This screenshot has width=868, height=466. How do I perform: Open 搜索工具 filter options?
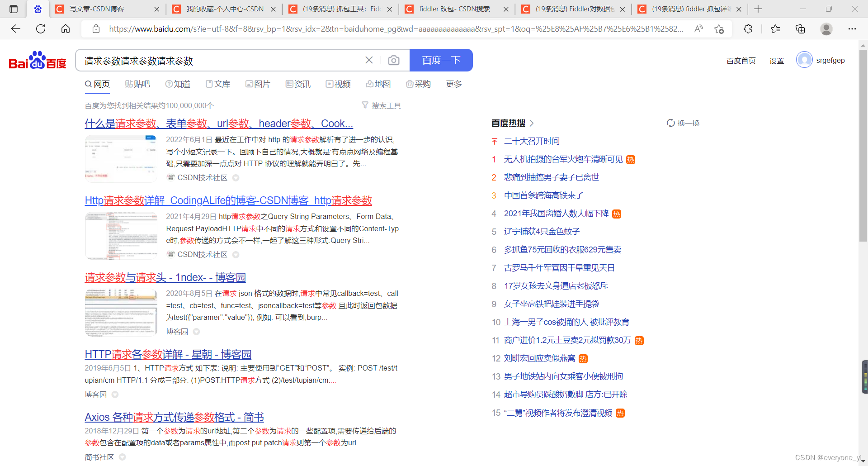coord(382,105)
